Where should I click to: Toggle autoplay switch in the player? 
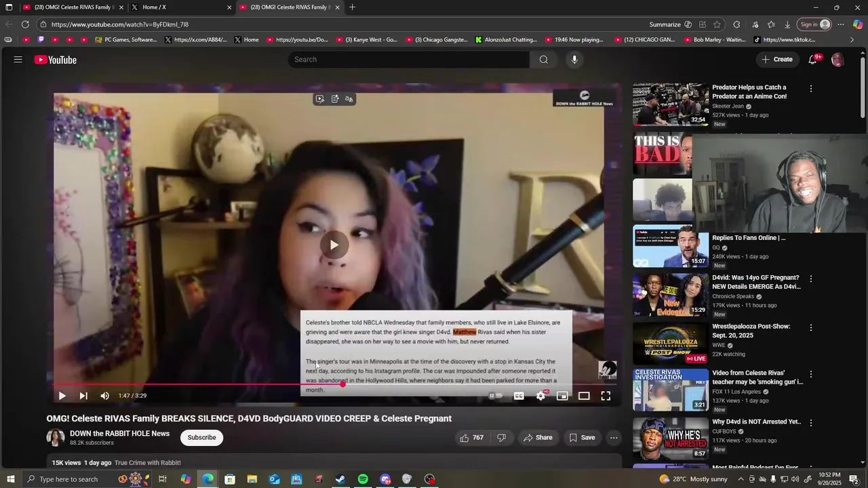tap(496, 396)
